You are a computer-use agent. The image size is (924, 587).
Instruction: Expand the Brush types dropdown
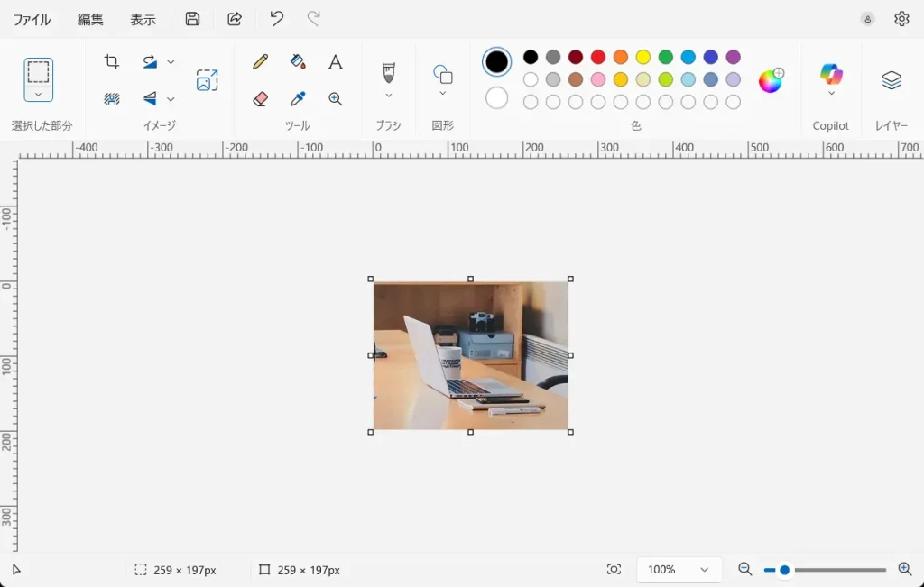[x=388, y=96]
